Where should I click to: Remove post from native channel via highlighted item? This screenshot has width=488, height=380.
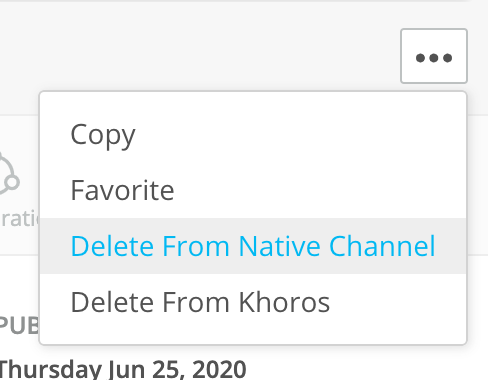point(253,246)
